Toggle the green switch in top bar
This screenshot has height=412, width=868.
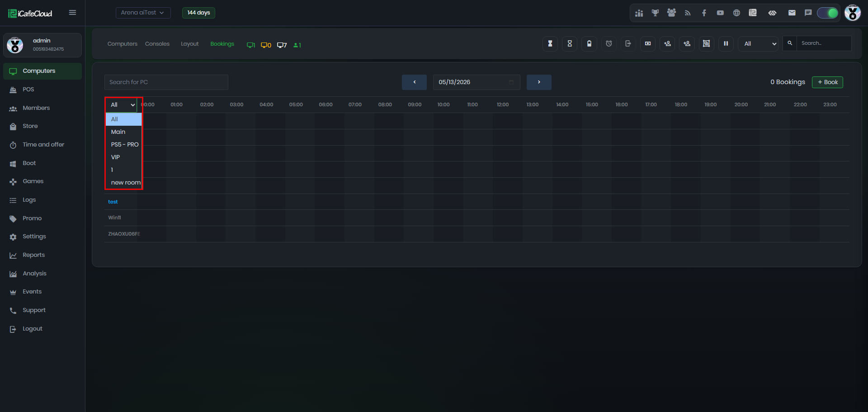(x=828, y=13)
